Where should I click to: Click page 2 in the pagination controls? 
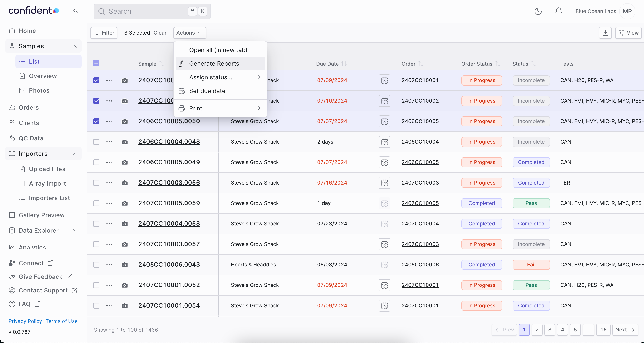(537, 330)
